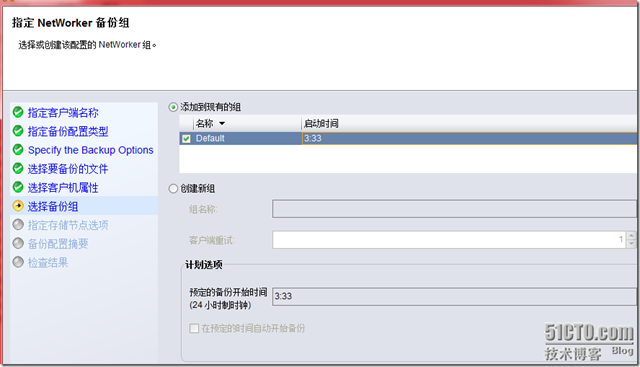Screen dimensions: 640x367
Task: Click green check icon beside 选择要备份的文件
Action: 18,168
